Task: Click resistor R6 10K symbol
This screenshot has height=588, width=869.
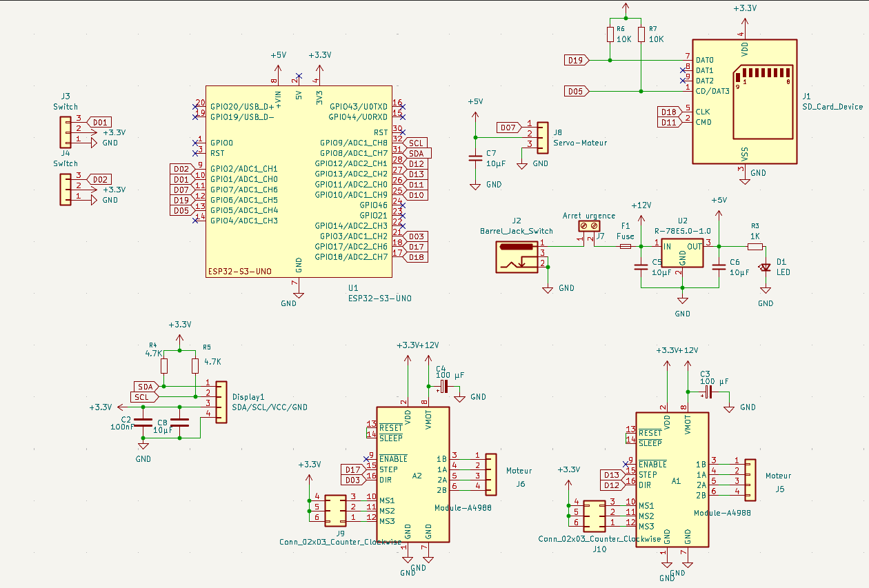Action: coord(610,34)
